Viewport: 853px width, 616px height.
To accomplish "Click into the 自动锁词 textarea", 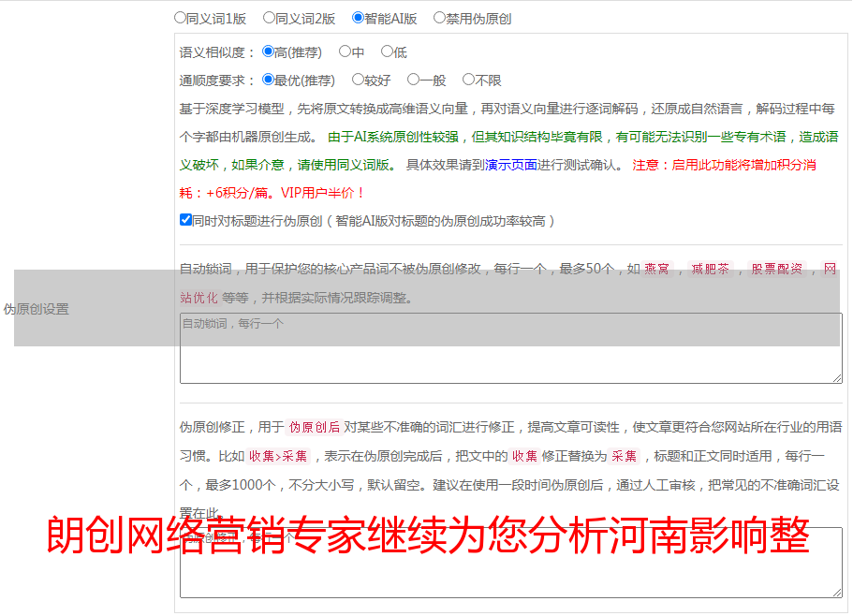I will 511,348.
